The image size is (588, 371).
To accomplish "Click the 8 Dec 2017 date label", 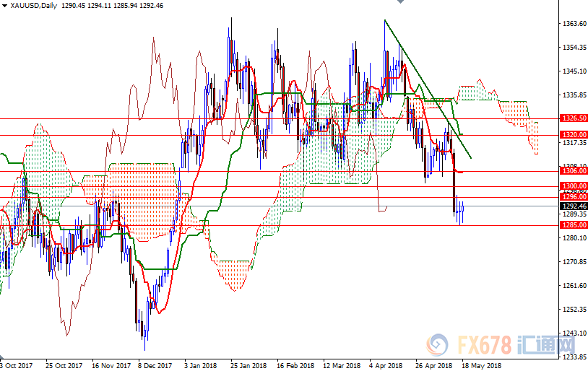I will pyautogui.click(x=155, y=365).
